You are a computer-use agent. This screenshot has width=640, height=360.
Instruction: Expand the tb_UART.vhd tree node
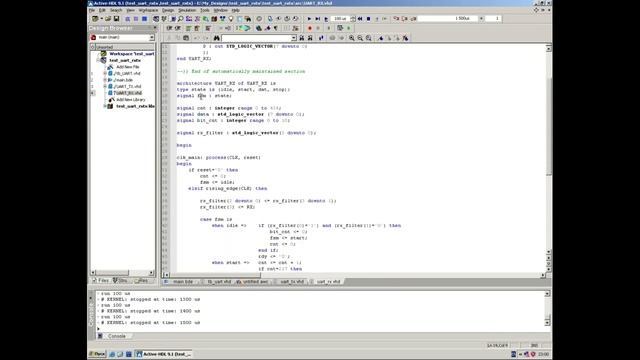(x=105, y=73)
